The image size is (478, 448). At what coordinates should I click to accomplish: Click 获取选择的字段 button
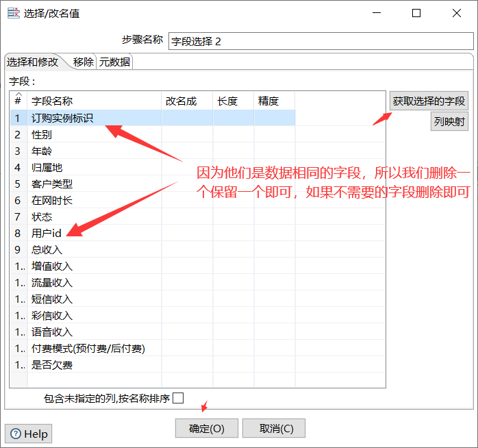[429, 101]
